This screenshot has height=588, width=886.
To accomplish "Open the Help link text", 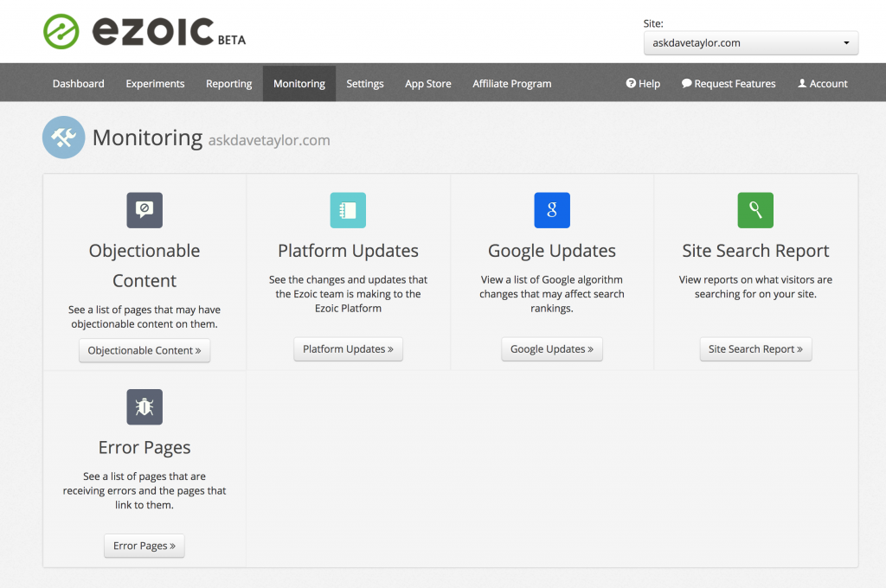I will (x=649, y=84).
